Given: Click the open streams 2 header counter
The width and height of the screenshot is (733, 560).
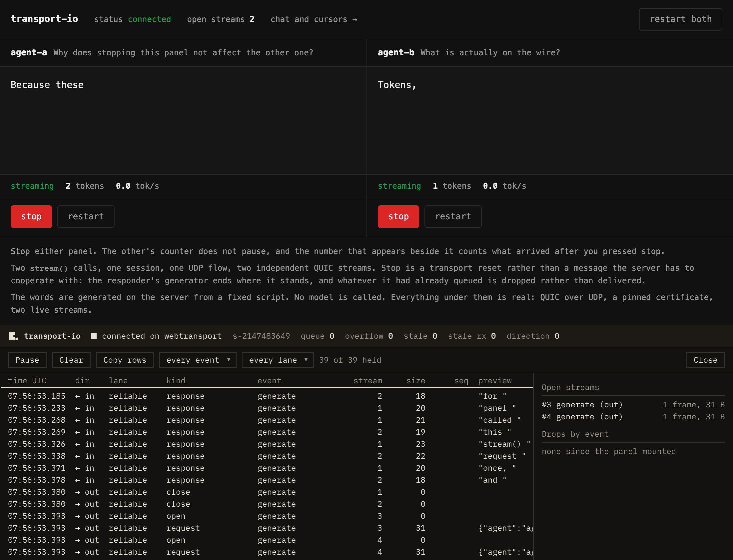Looking at the screenshot, I should click(221, 19).
